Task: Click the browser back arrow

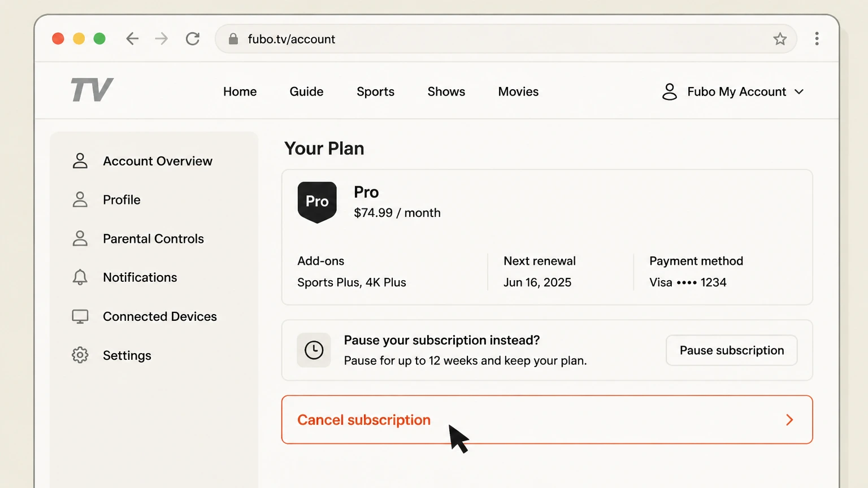Action: coord(132,38)
